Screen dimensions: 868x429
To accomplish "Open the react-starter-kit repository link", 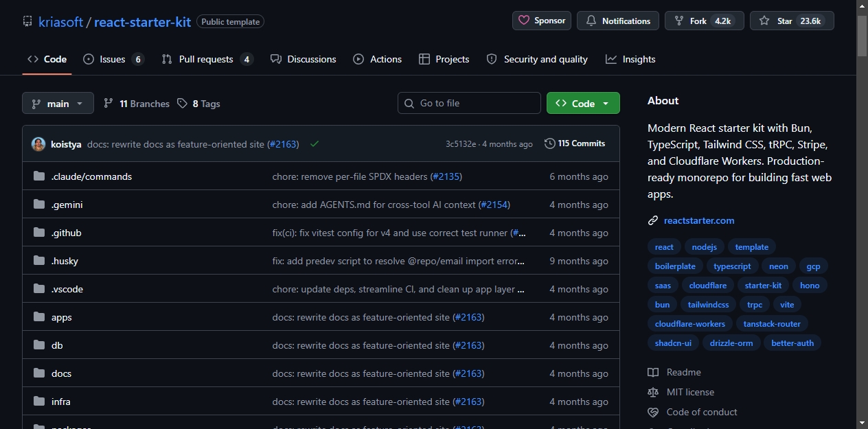I will [x=142, y=21].
